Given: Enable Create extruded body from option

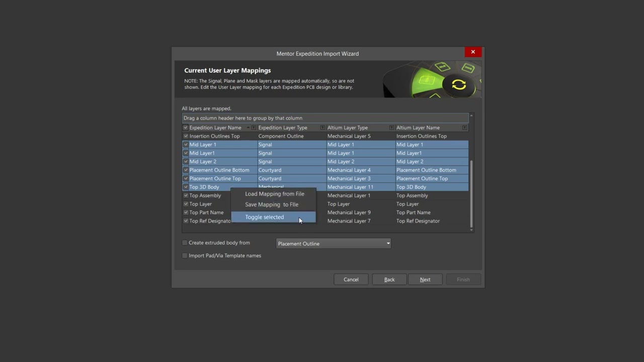Looking at the screenshot, I should tap(185, 243).
